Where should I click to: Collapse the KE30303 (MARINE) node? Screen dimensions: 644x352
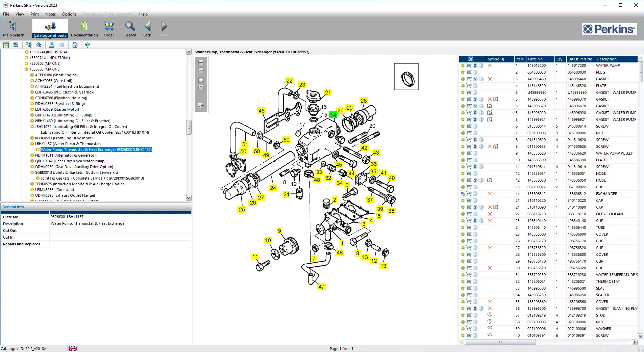coord(26,69)
